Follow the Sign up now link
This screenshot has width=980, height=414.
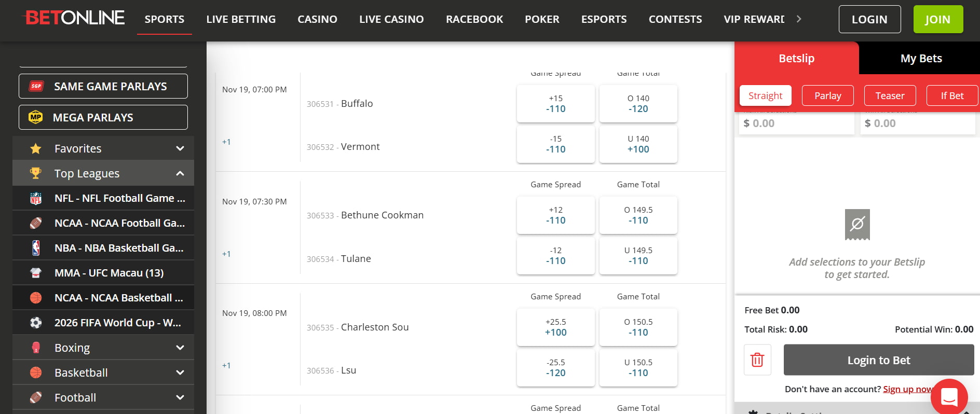(x=907, y=389)
